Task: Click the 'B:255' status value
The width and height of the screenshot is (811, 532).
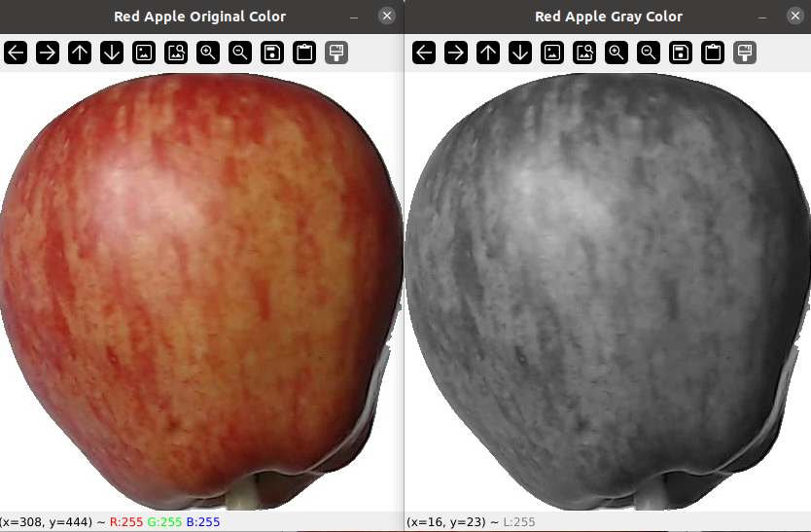Action: coord(202,521)
